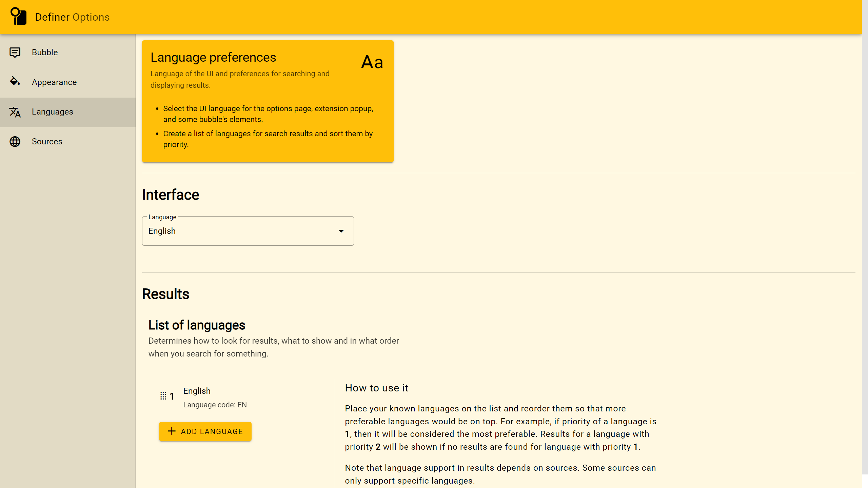
Task: Click the priority number 1 label
Action: click(x=172, y=396)
